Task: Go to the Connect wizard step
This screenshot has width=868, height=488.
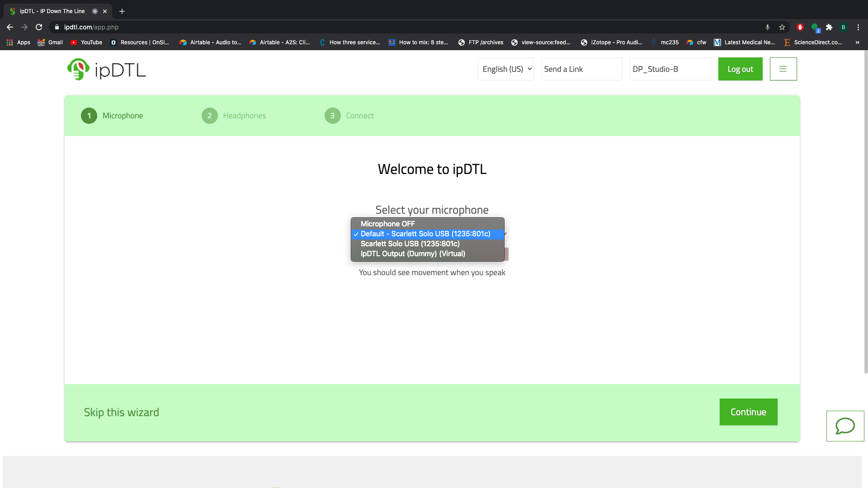Action: (349, 116)
